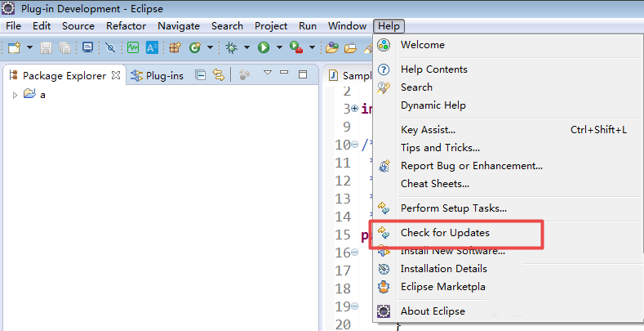Toggle Link with Editor in Package Explorer
The height and width of the screenshot is (331, 644).
tap(219, 75)
